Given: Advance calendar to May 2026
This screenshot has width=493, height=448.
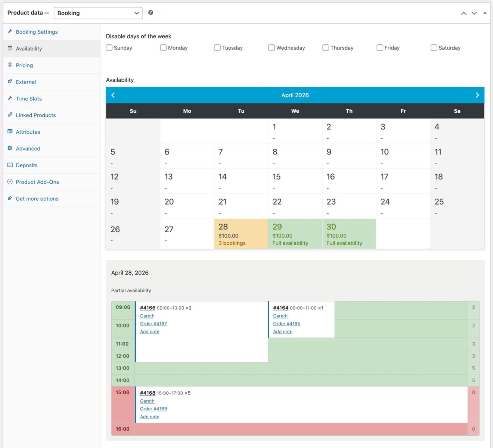Looking at the screenshot, I should click(x=477, y=95).
